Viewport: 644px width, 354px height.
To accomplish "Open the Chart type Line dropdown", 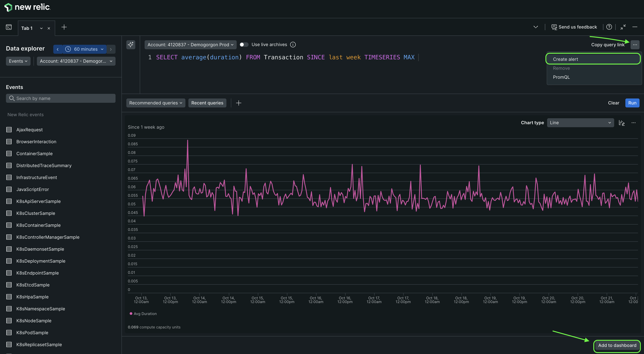I will 580,123.
